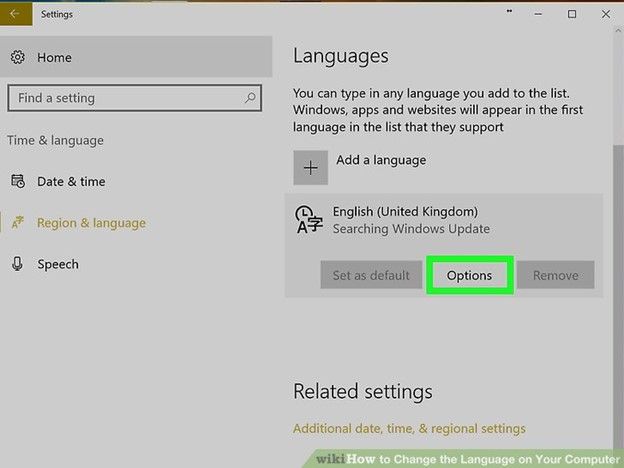
Task: Click Add a language label
Action: point(381,160)
